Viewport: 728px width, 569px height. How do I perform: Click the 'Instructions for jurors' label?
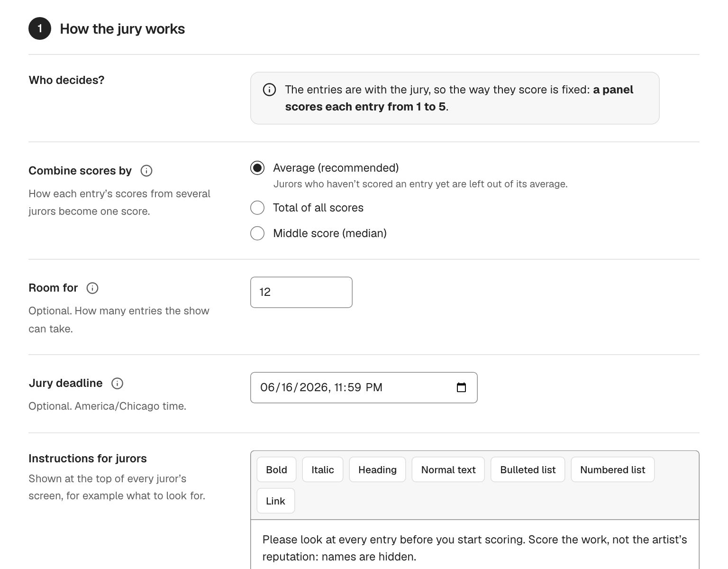click(88, 459)
